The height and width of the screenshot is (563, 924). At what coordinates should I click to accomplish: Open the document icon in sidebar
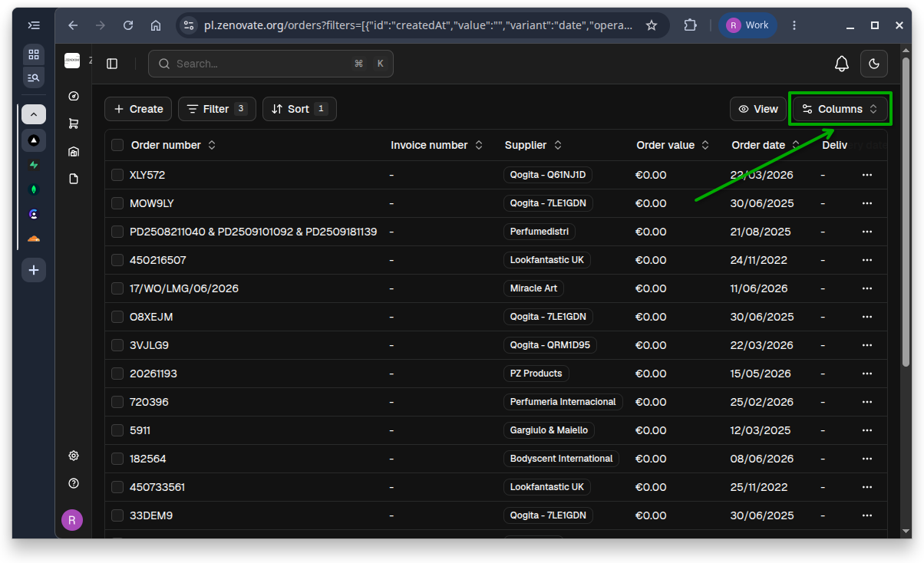click(74, 179)
